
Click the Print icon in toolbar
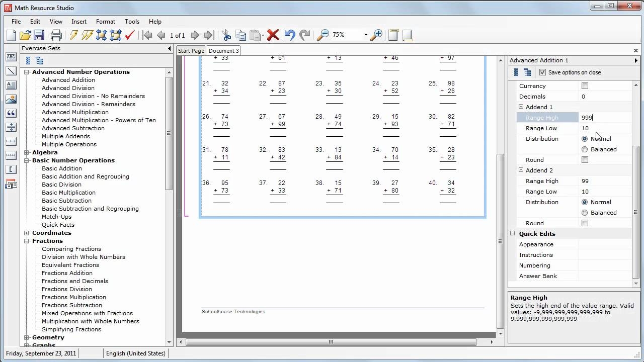click(56, 35)
